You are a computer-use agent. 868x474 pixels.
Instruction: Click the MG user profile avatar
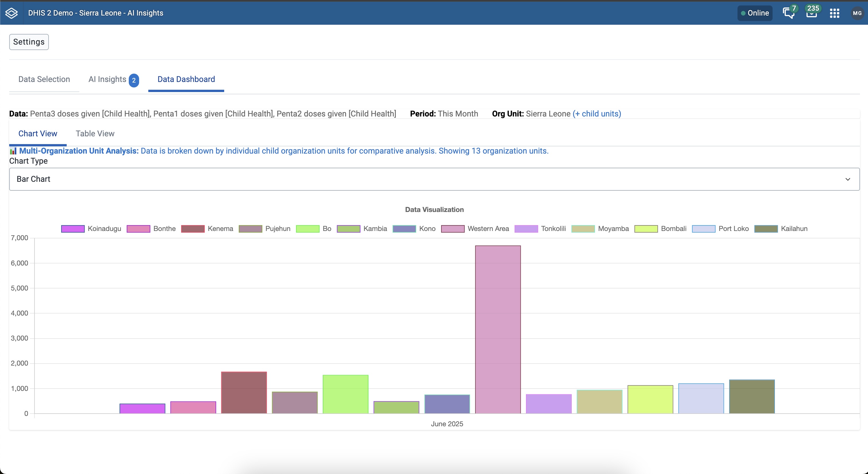click(x=857, y=13)
